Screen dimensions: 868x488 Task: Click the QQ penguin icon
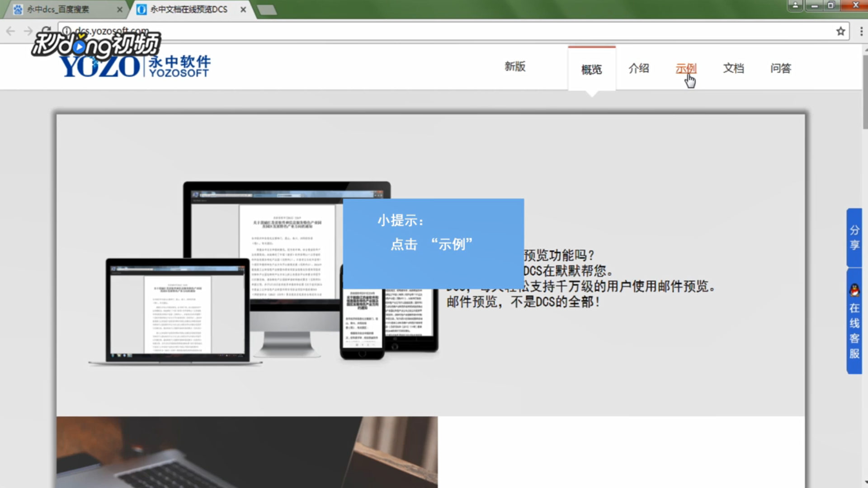(854, 290)
